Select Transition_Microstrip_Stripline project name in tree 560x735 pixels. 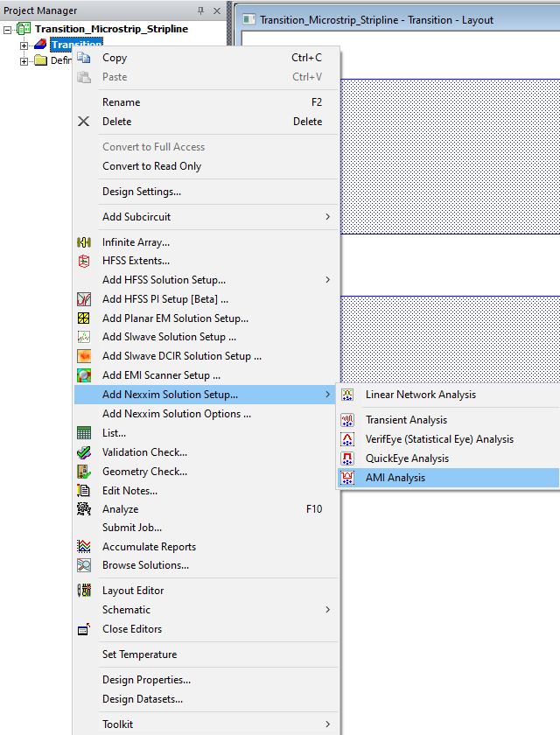[111, 29]
